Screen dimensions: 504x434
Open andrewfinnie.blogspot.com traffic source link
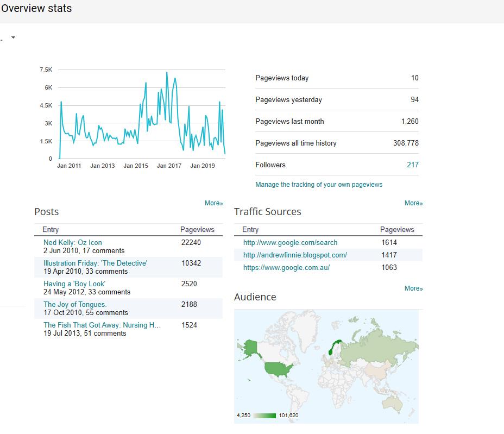(x=295, y=255)
